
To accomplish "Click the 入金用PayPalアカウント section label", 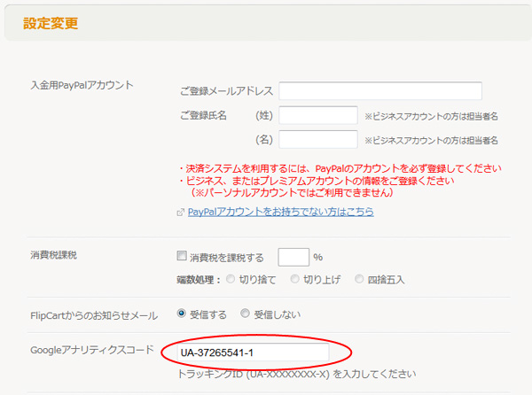I will 82,85.
